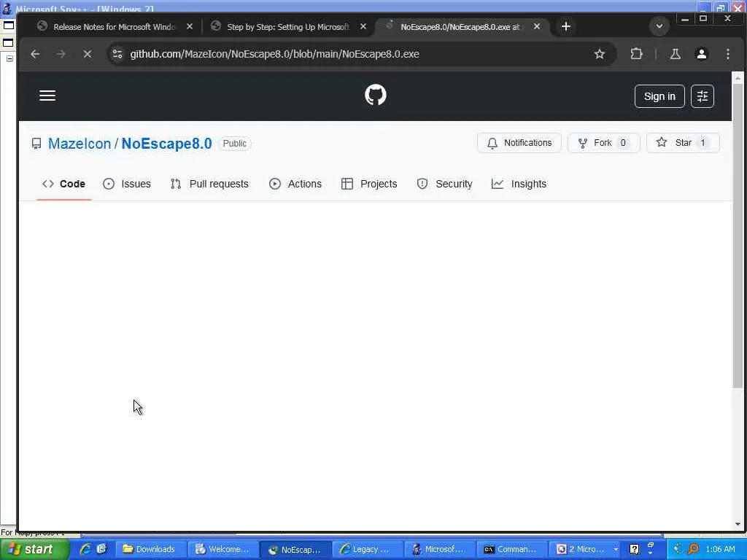The image size is (747, 560).
Task: Switch to the Issues tab
Action: (127, 184)
